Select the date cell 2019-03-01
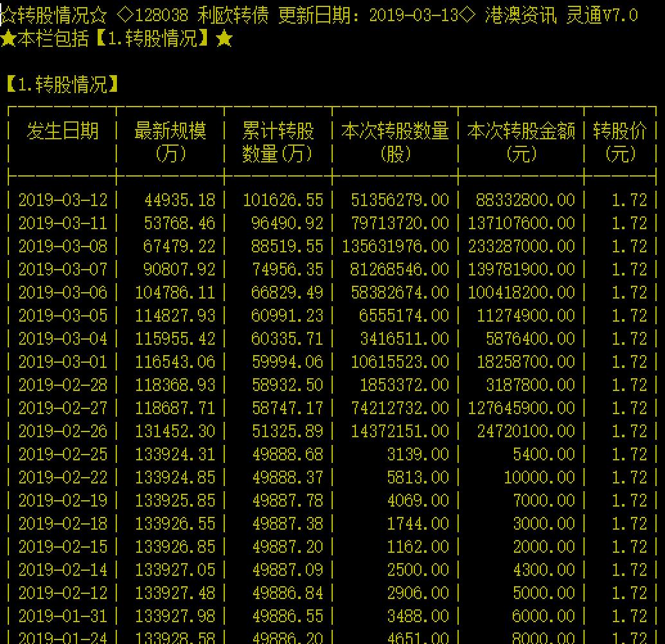Screen dimensions: 665x644 tap(63, 361)
